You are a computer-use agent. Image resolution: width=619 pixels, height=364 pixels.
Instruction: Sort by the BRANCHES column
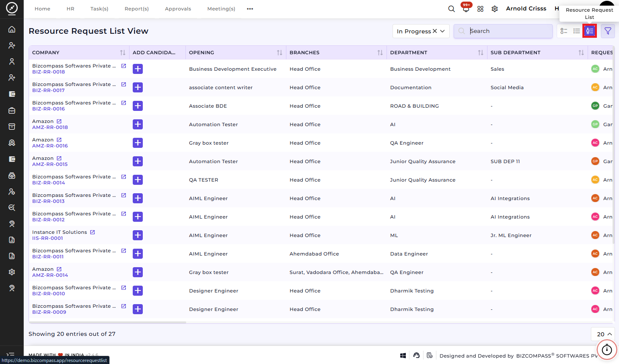(380, 53)
